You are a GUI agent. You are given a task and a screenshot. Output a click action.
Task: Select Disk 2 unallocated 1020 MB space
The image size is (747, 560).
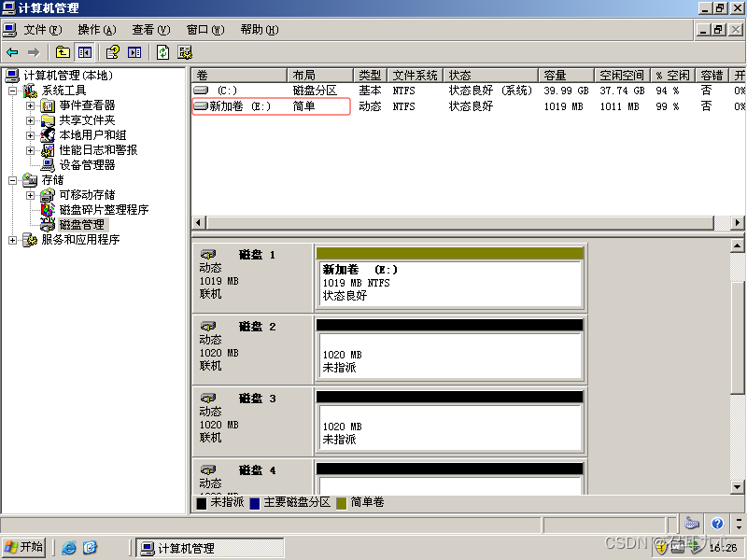(450, 356)
